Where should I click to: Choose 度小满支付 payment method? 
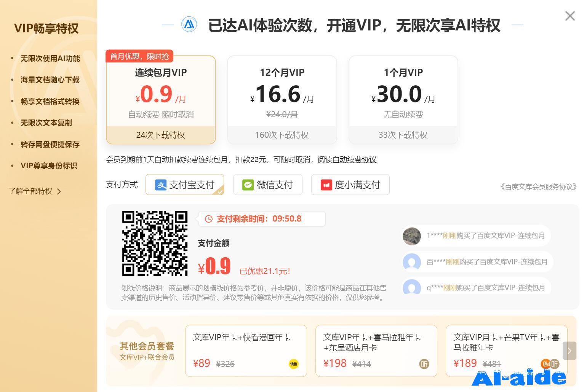coord(350,185)
